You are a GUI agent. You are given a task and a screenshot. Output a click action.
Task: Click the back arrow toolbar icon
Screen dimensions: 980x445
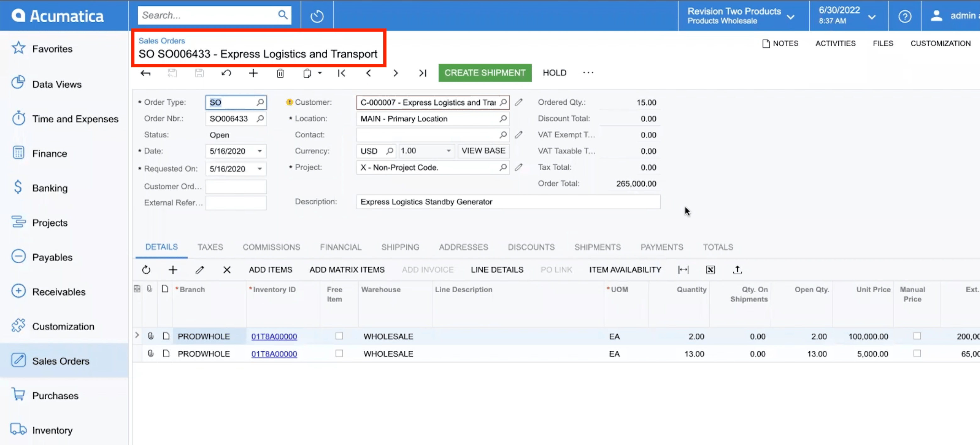145,73
